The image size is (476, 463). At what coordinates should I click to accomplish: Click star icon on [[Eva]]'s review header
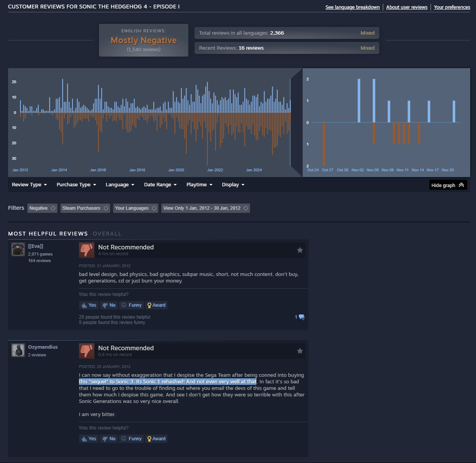click(x=300, y=250)
